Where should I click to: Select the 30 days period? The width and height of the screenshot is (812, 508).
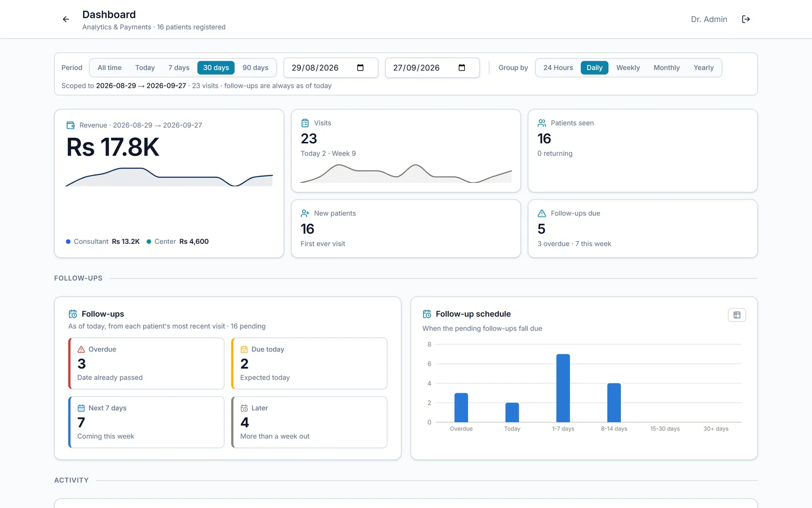(x=216, y=68)
